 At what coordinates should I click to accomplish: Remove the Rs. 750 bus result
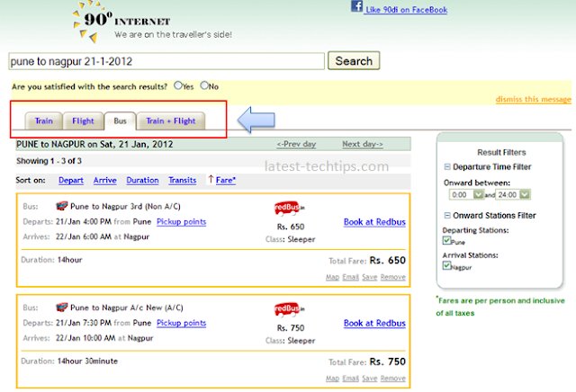point(393,379)
